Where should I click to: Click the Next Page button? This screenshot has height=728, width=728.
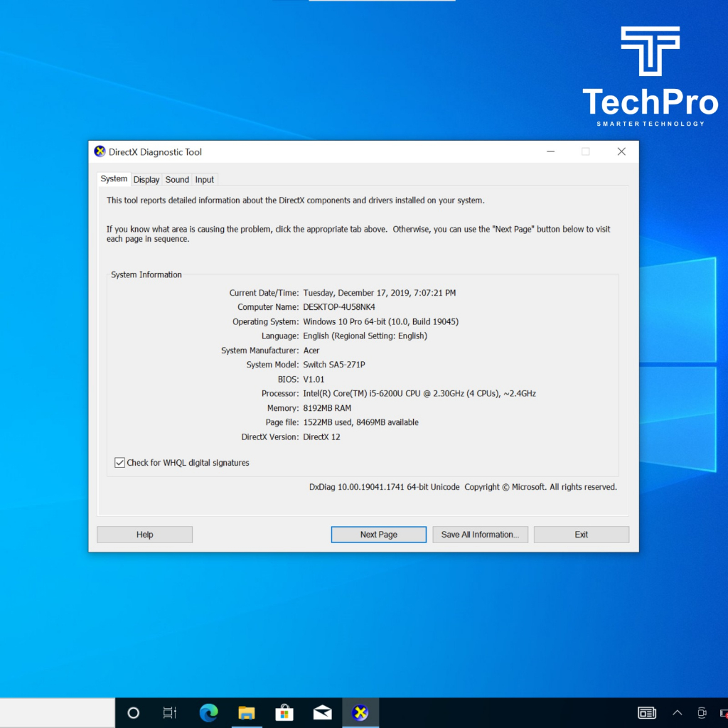[378, 535]
